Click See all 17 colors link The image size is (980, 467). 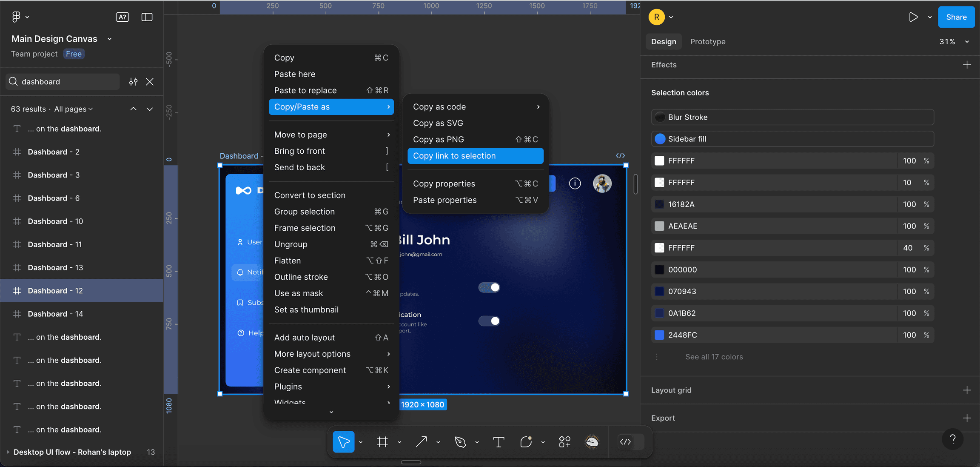tap(714, 357)
